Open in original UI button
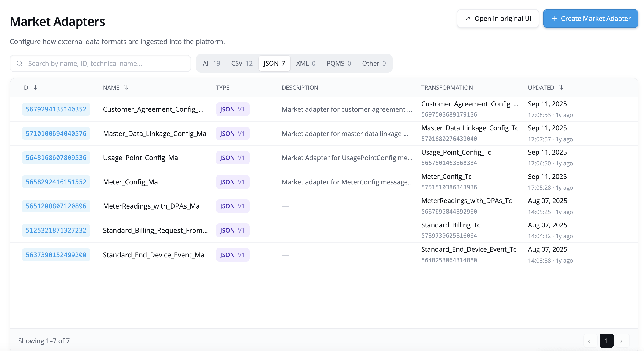 coord(498,19)
